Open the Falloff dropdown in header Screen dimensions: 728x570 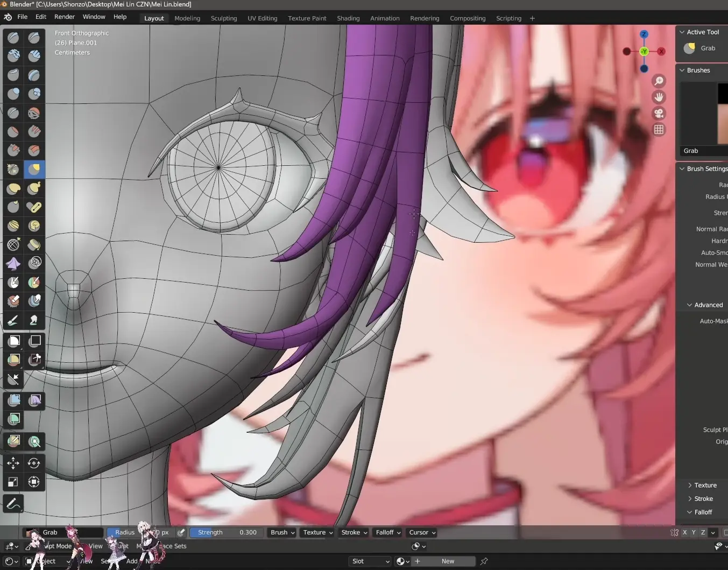coord(388,533)
